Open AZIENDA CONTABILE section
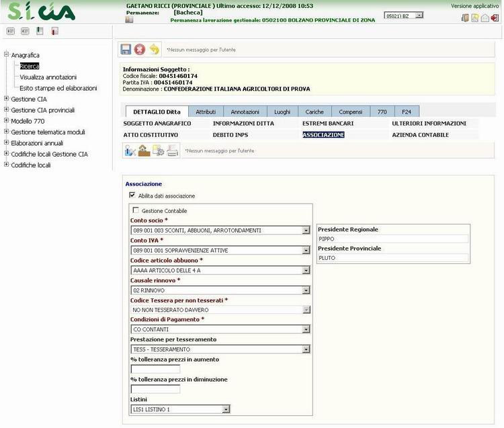The width and height of the screenshot is (504, 428). (x=421, y=135)
